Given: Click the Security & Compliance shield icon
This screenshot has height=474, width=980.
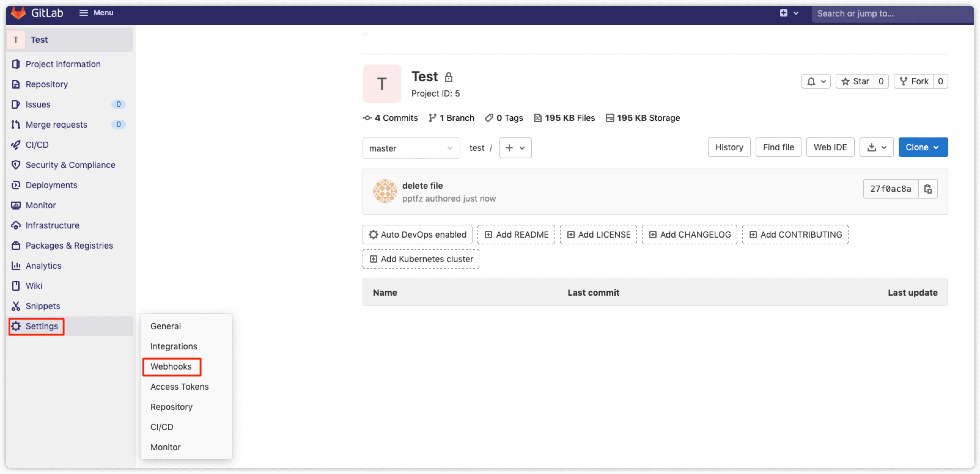Looking at the screenshot, I should (16, 165).
